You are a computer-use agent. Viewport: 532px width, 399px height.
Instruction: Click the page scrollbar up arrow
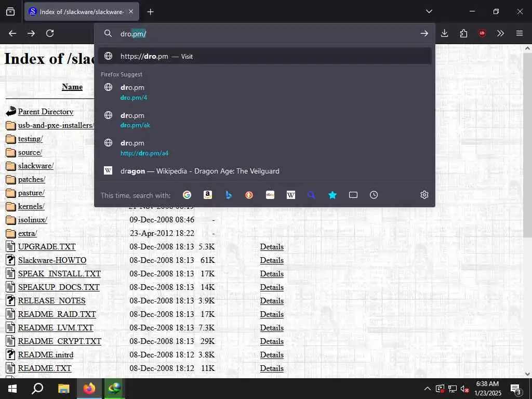[x=527, y=48]
